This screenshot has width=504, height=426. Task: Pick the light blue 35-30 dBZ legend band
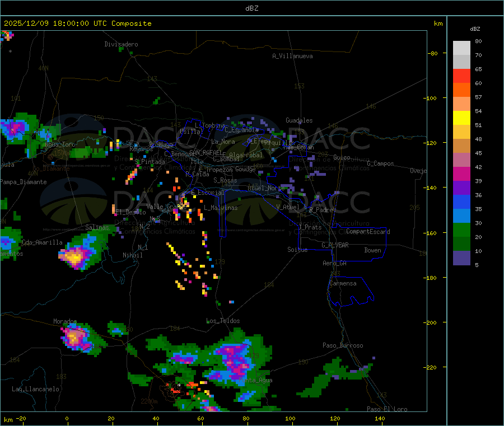point(461,216)
